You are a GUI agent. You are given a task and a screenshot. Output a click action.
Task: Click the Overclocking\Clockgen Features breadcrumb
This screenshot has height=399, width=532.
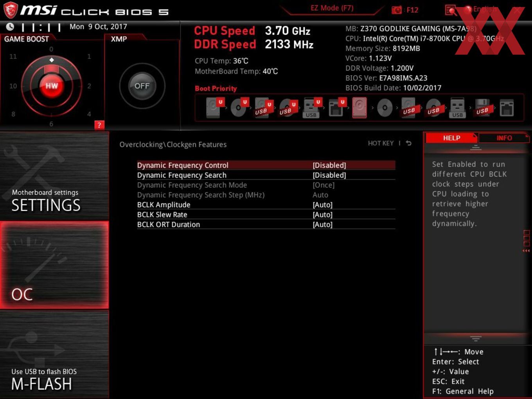coord(173,144)
